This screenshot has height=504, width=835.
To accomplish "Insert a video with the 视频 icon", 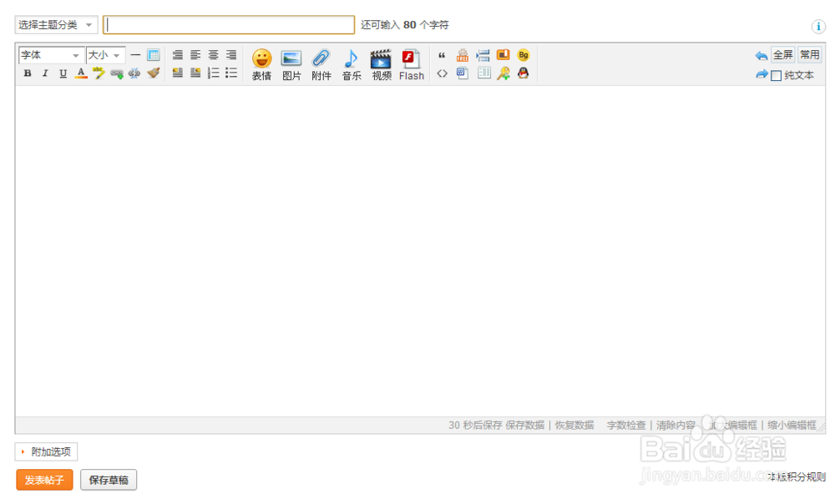I will [x=382, y=65].
